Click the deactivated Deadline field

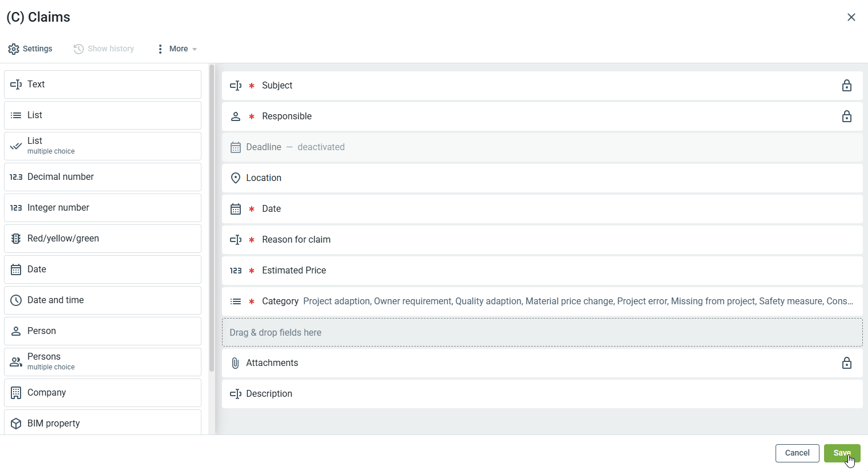pyautogui.click(x=542, y=147)
